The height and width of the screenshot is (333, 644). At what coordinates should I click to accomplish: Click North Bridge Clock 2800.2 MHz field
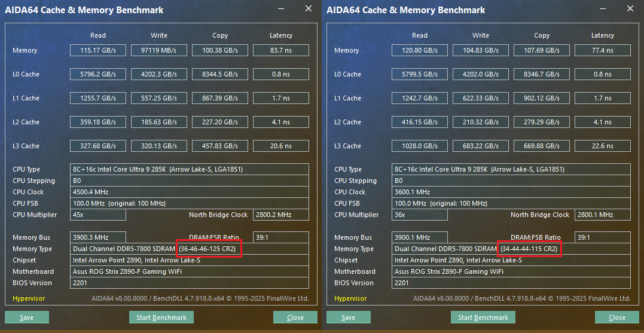(281, 215)
